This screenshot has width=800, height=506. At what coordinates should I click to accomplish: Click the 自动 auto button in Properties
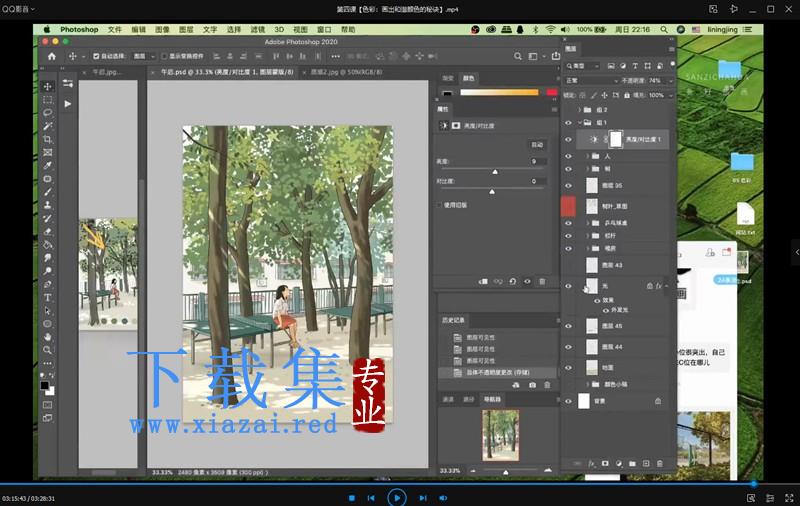[x=537, y=145]
